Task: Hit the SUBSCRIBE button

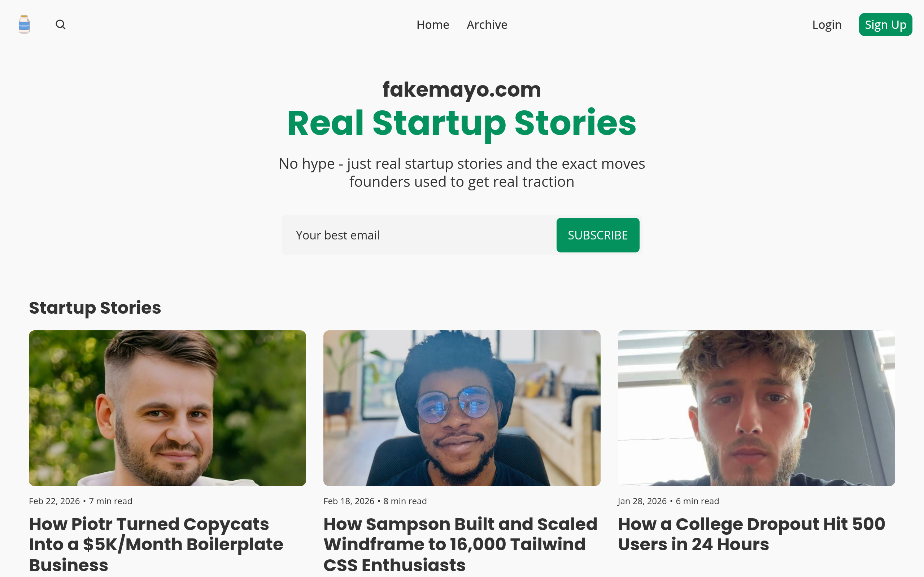Action: click(598, 235)
